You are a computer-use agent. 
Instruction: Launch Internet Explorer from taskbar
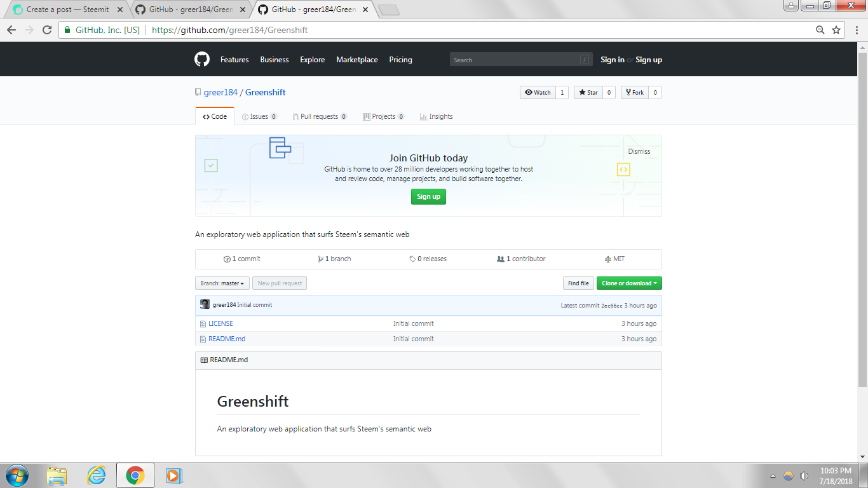coord(96,475)
